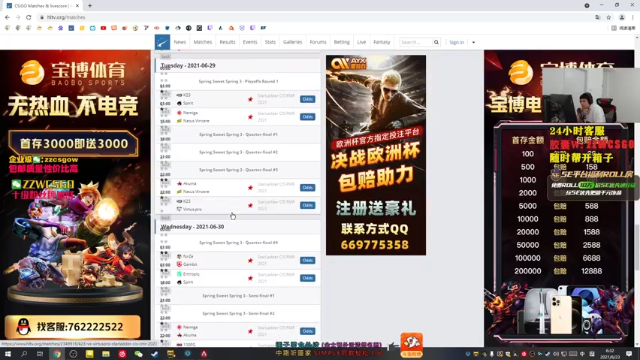
Task: Open the red YouTube bookmark icon
Action: click(x=103, y=28)
